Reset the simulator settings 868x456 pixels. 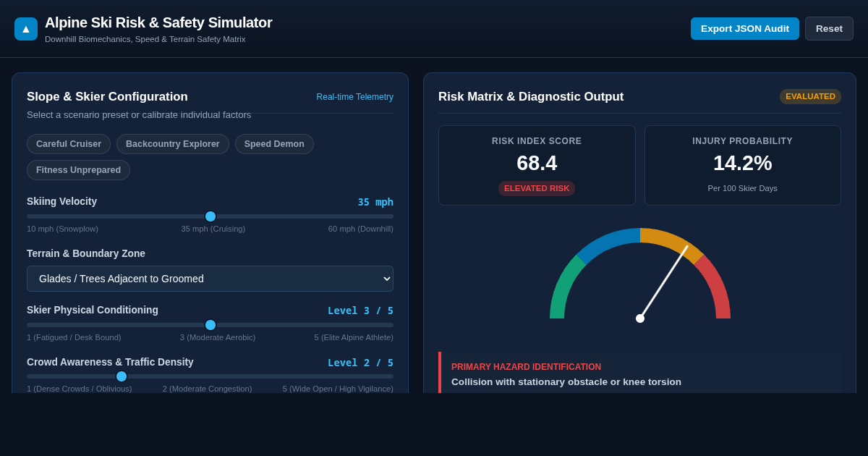point(829,29)
